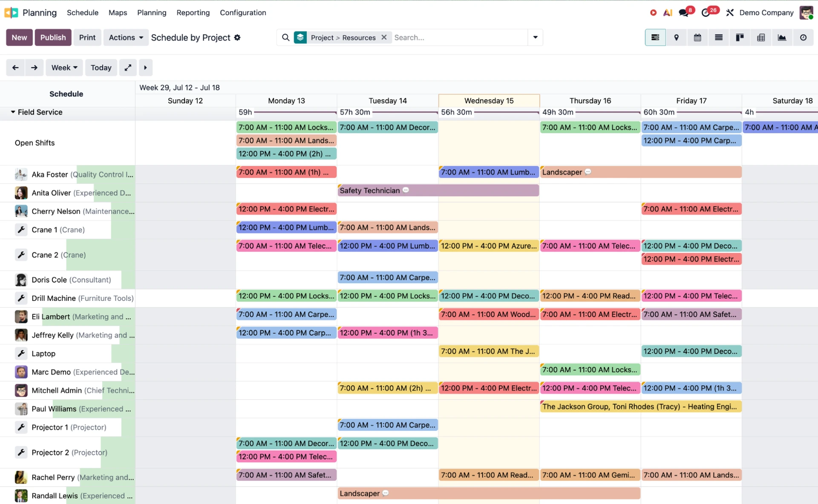Image resolution: width=818 pixels, height=504 pixels.
Task: Open the Schedule menu
Action: pyautogui.click(x=83, y=13)
